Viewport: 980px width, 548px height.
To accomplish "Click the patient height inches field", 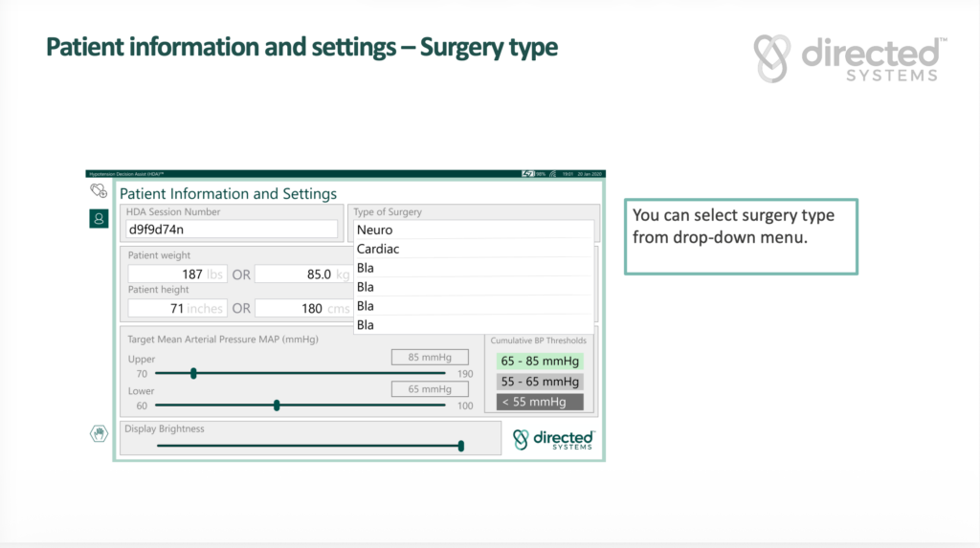I will coord(177,308).
